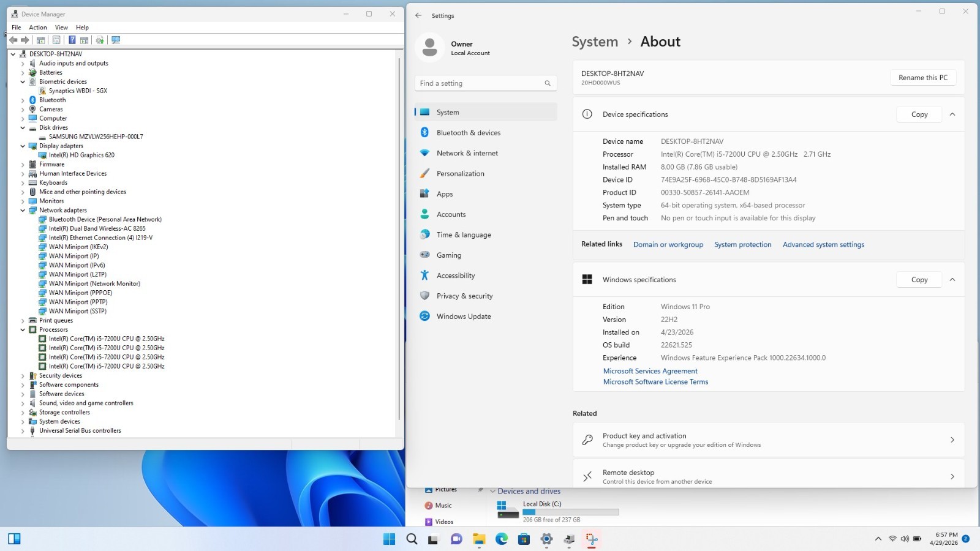Click the Device Manager taskbar icon
The height and width of the screenshot is (551, 980).
click(x=569, y=539)
